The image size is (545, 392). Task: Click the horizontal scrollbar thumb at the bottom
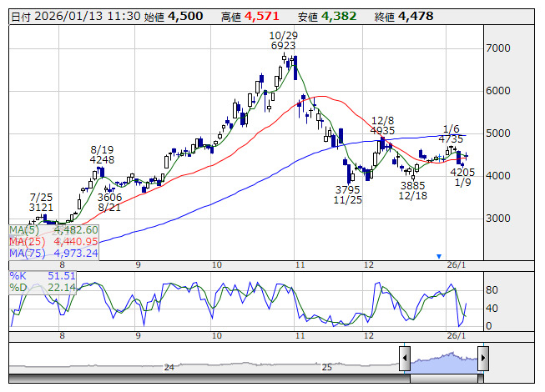coord(443,379)
